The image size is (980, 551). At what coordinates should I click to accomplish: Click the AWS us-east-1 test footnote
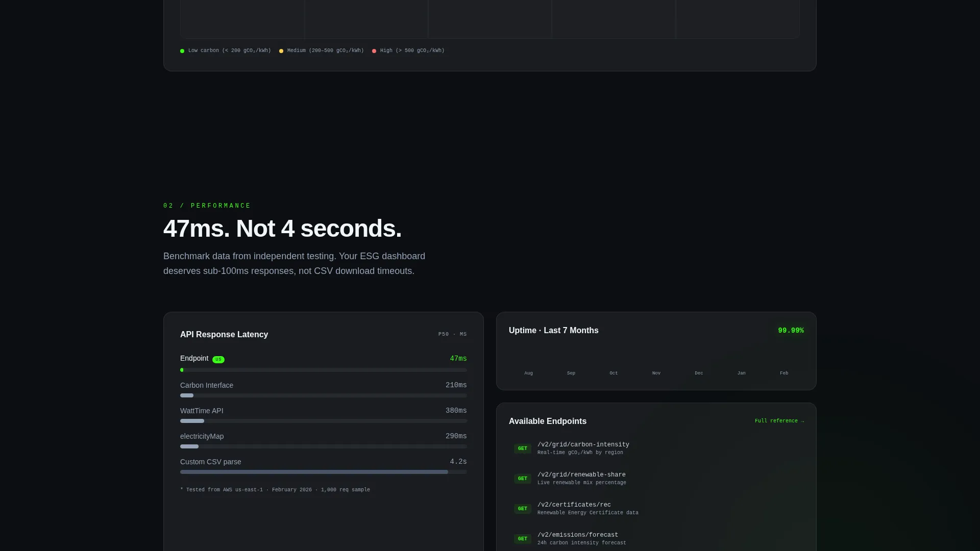coord(275,490)
